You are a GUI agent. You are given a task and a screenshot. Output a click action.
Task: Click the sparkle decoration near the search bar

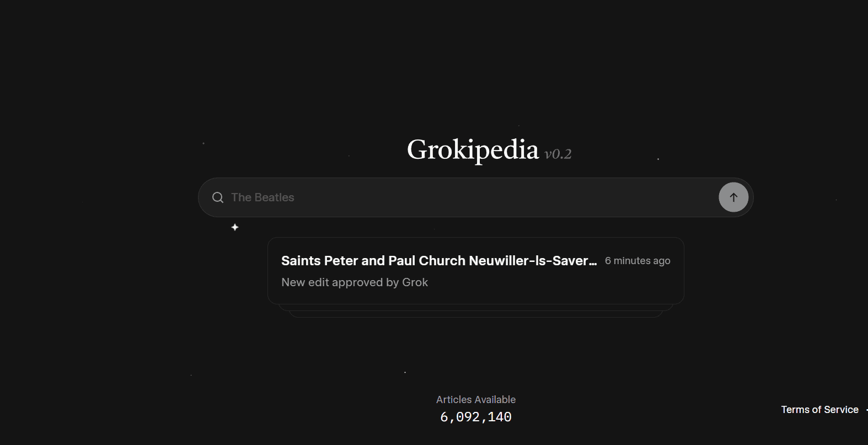pyautogui.click(x=234, y=227)
